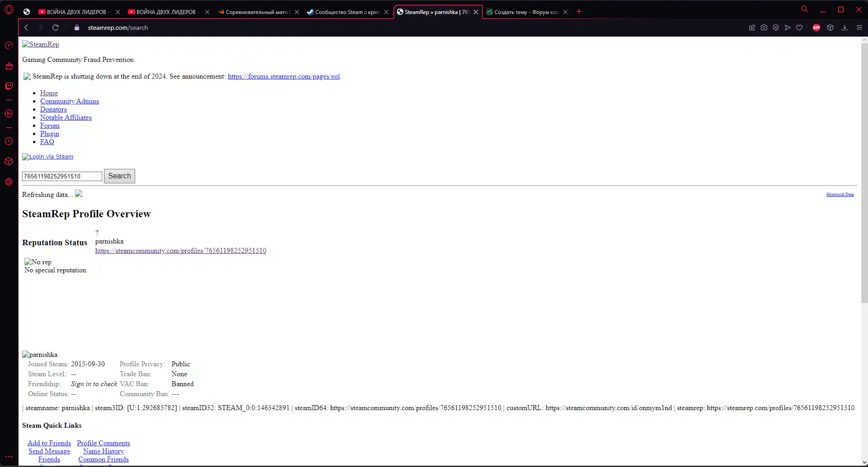Open the Home link
868x467 pixels.
(49, 93)
